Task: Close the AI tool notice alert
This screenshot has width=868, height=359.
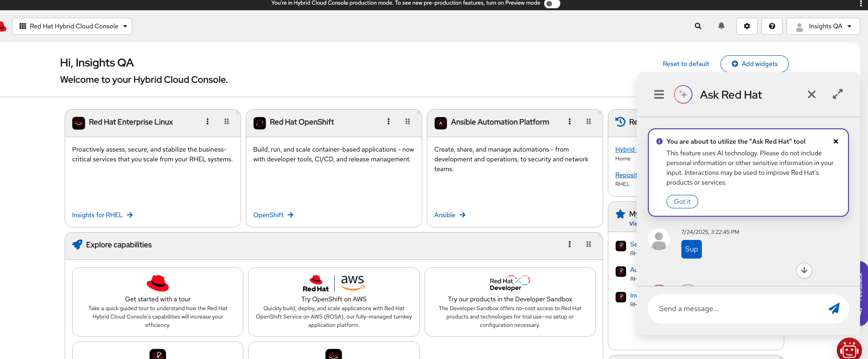Action: pos(835,141)
